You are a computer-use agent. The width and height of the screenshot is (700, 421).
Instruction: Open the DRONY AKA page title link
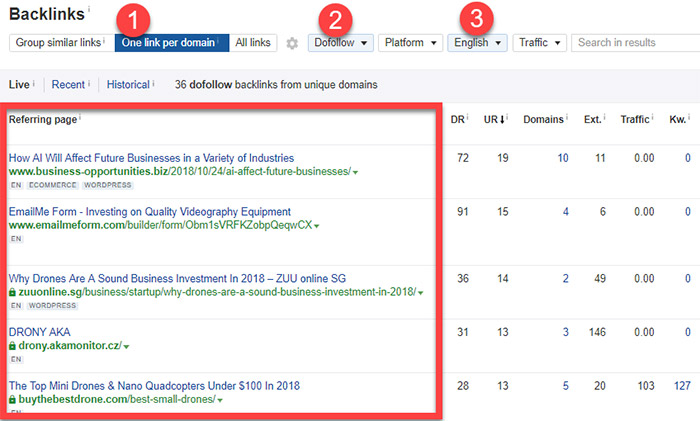point(40,332)
